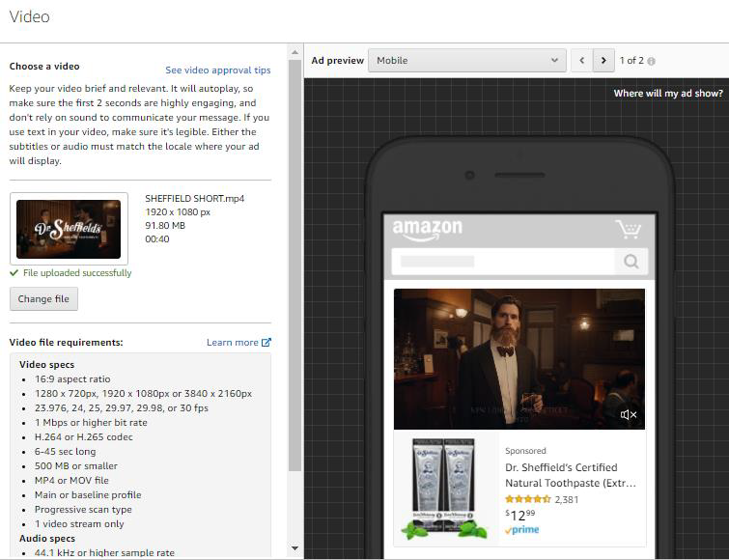This screenshot has width=729, height=560.
Task: Click the file name SHEFFIELD SHORT.mp4
Action: pos(195,199)
